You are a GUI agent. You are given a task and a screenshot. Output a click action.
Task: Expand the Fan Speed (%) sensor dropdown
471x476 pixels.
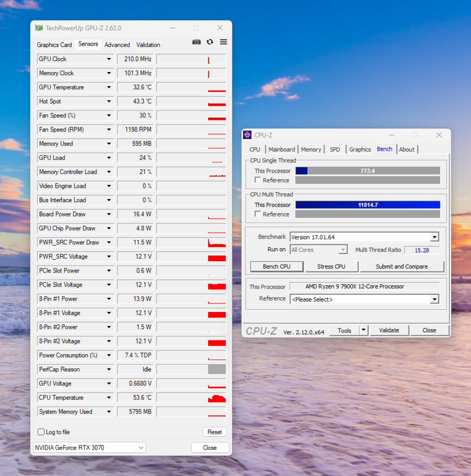pos(109,115)
